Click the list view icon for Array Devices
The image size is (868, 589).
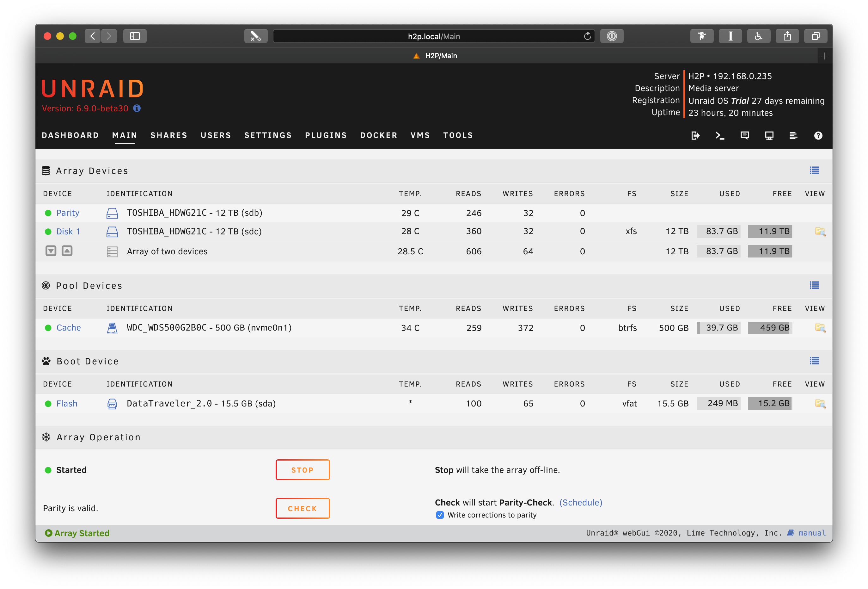point(814,170)
